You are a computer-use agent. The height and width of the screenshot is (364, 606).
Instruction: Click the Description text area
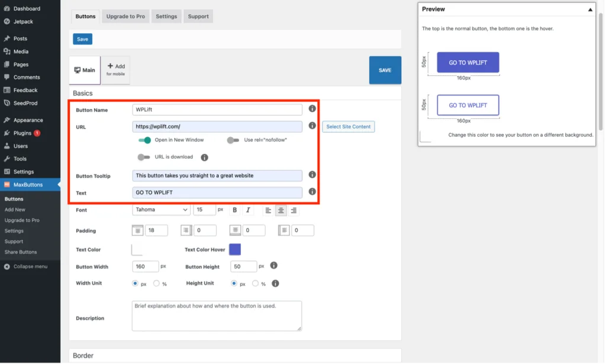[x=217, y=317]
